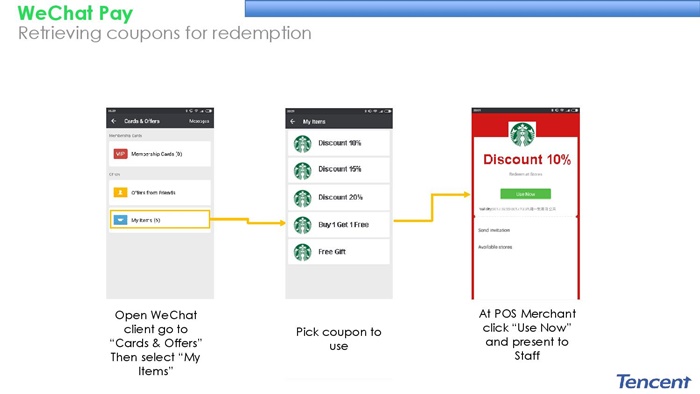Click Starbucks logo beside Discount 15%

click(302, 171)
